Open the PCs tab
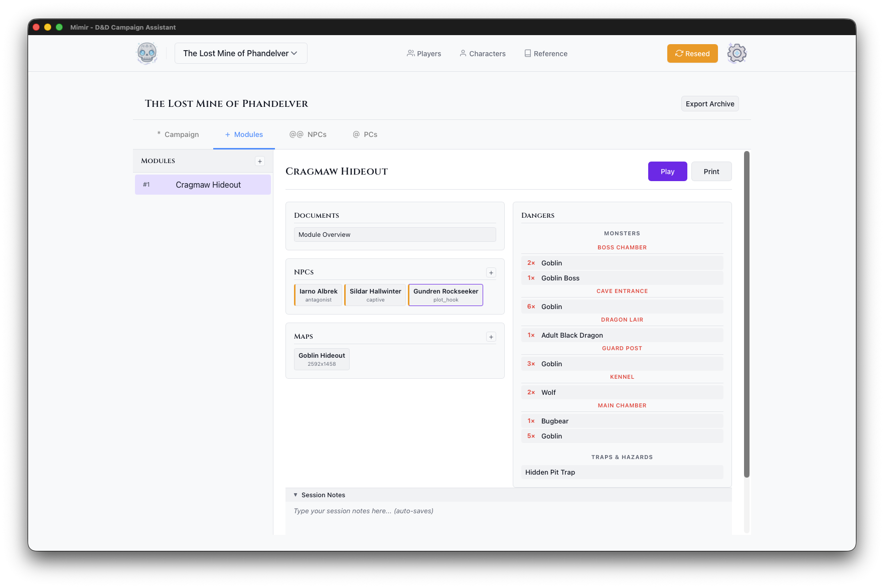Viewport: 884px width, 588px height. (365, 134)
